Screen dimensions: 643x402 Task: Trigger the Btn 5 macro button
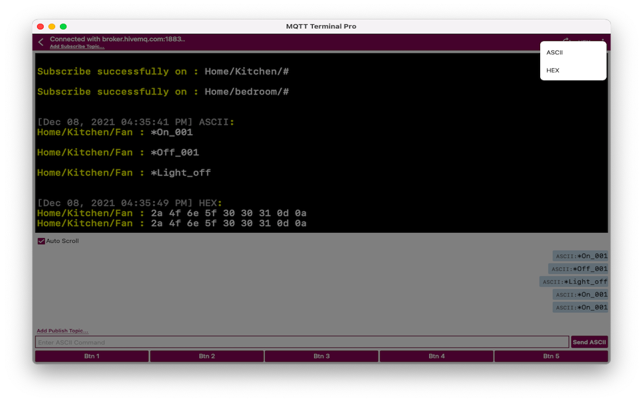551,356
